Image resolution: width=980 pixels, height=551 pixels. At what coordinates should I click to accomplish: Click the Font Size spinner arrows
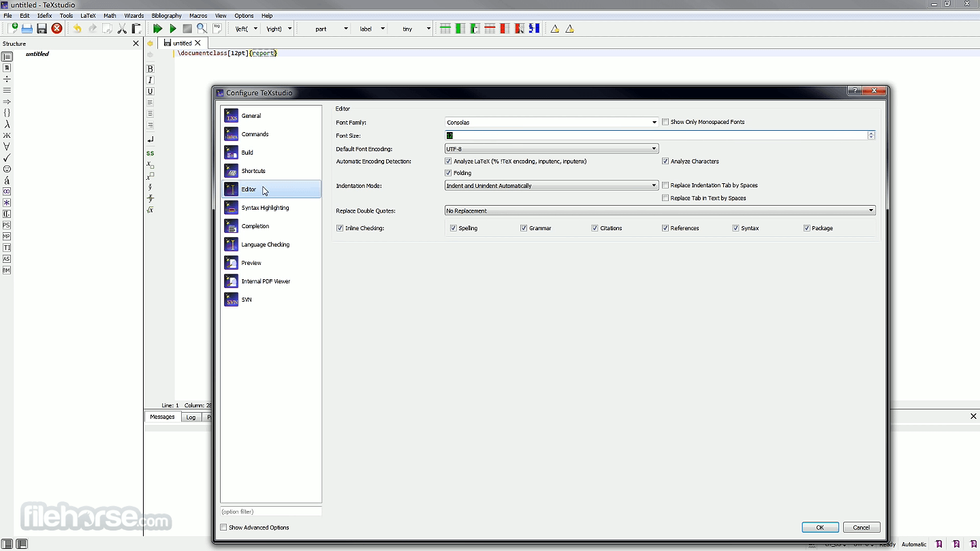[x=871, y=136]
